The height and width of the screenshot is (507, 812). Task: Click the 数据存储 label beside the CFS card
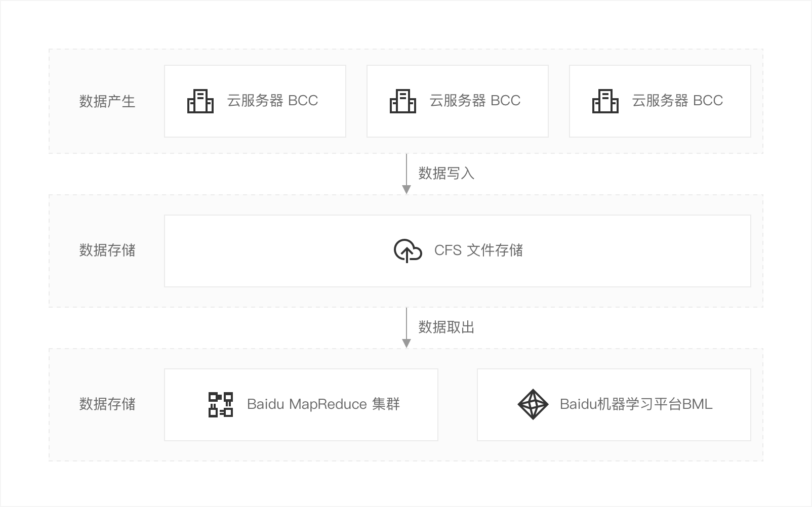[107, 250]
